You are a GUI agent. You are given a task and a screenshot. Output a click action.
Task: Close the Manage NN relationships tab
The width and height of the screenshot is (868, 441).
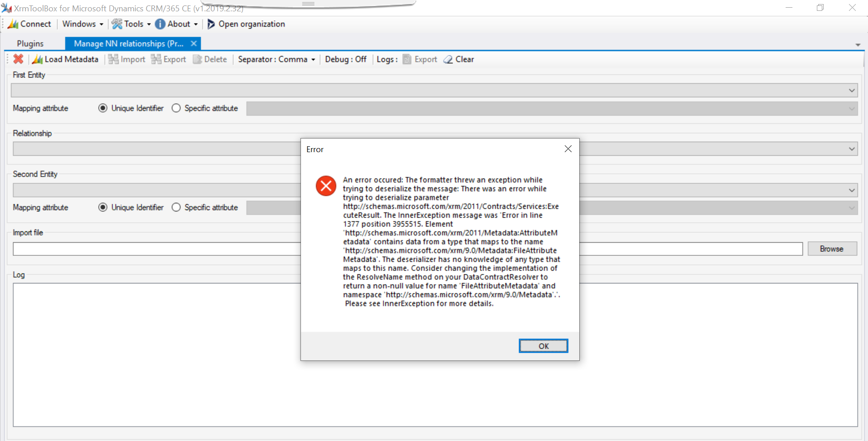click(x=194, y=43)
